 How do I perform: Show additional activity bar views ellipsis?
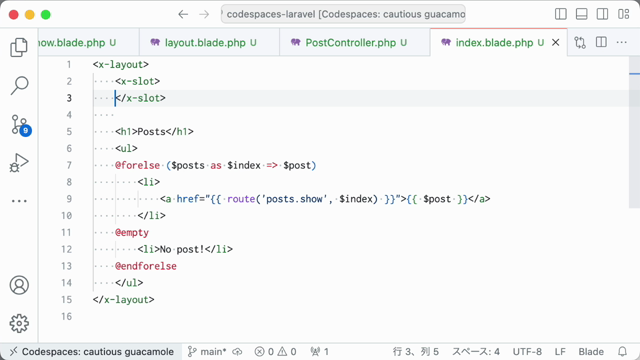[x=19, y=201]
